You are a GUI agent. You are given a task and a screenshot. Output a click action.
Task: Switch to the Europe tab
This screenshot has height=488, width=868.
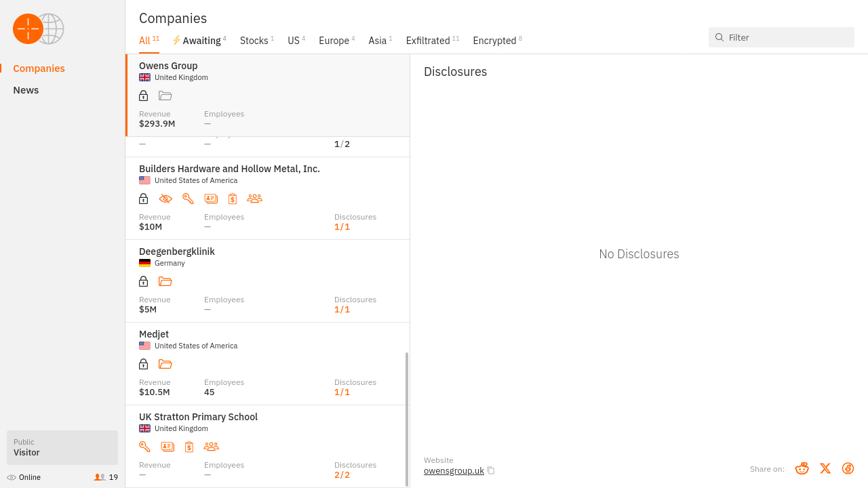(x=337, y=41)
